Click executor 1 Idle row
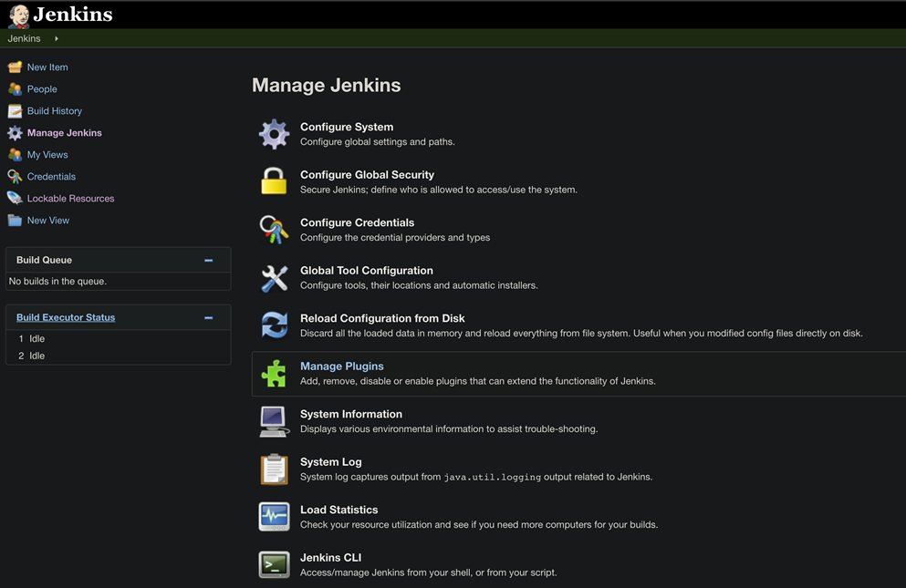Screen dimensions: 906x588 pyautogui.click(x=118, y=338)
